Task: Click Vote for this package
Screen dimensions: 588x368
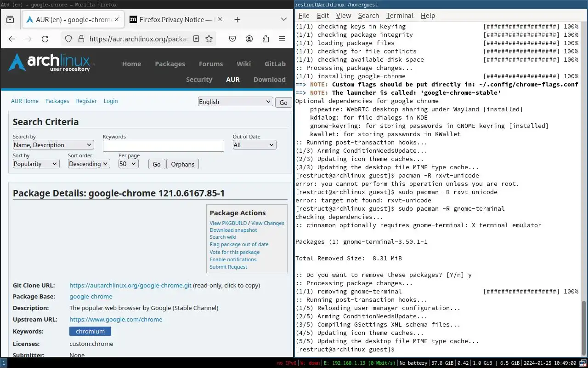Action: click(x=235, y=252)
